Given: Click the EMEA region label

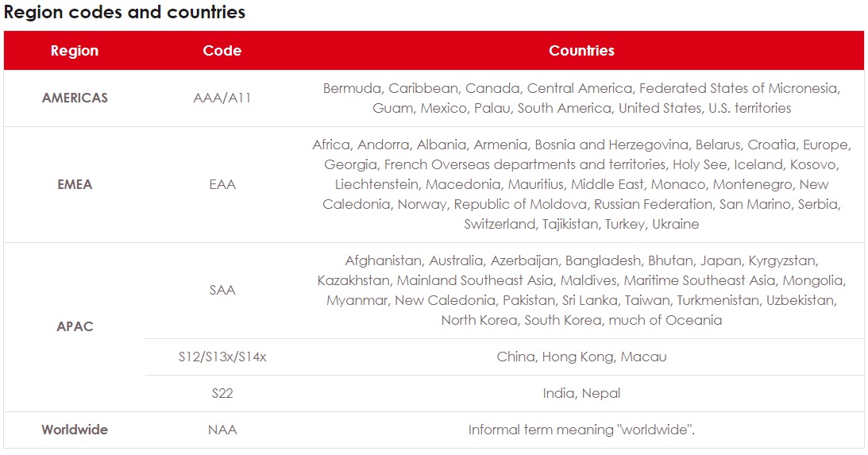Looking at the screenshot, I should point(75,184).
